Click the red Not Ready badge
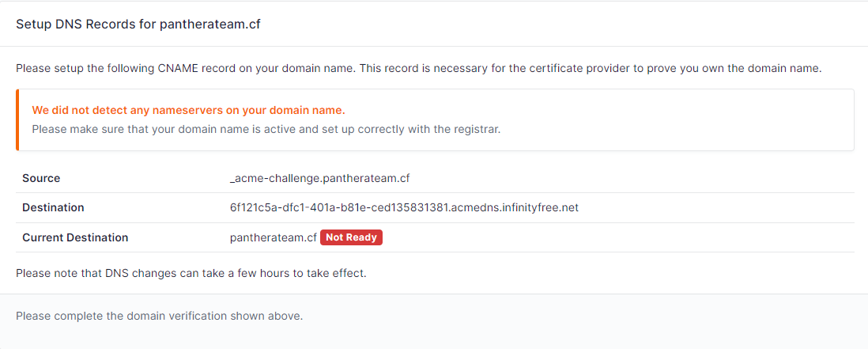 351,237
